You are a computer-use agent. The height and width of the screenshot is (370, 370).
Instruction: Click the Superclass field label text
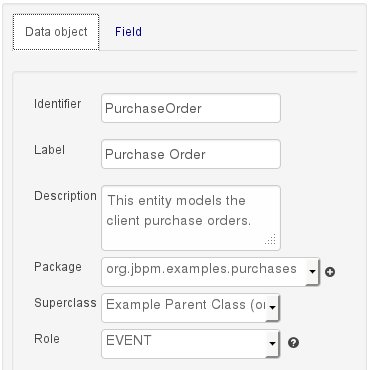(x=65, y=303)
